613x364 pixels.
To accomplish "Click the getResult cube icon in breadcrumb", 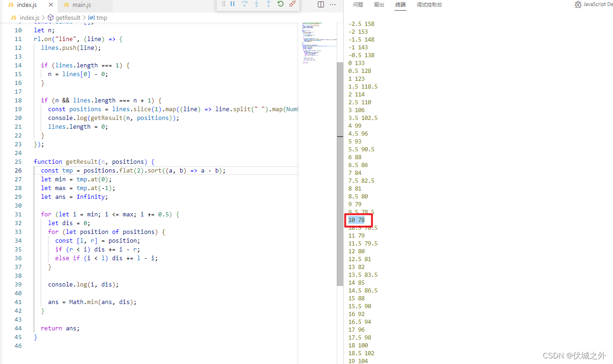I will coord(51,18).
